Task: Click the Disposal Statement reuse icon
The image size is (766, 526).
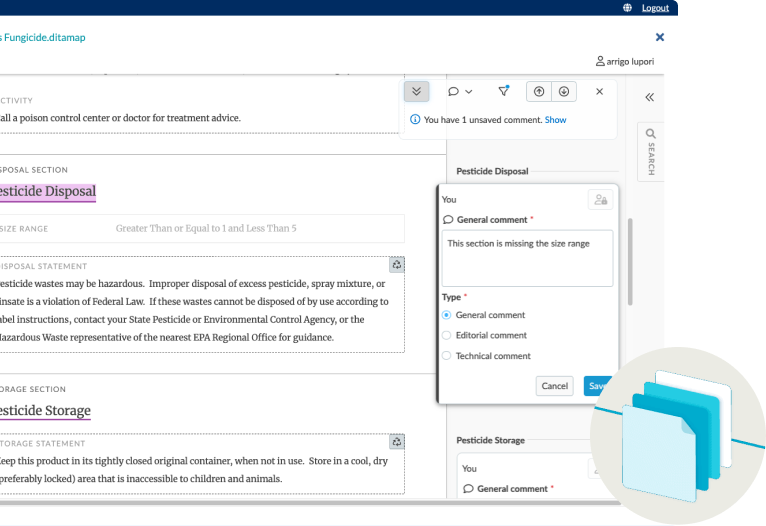Action: pos(397,265)
